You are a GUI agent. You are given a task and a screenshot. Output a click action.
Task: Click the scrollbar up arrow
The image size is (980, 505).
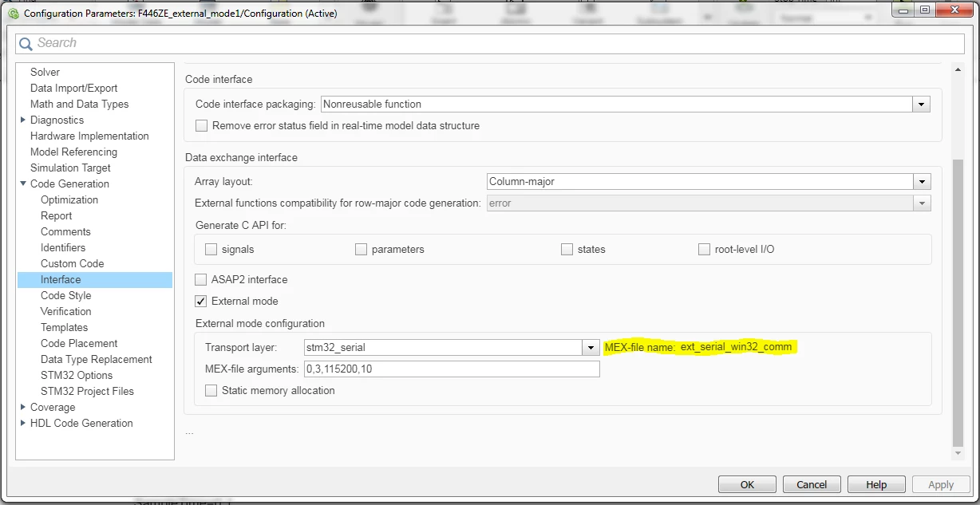958,71
